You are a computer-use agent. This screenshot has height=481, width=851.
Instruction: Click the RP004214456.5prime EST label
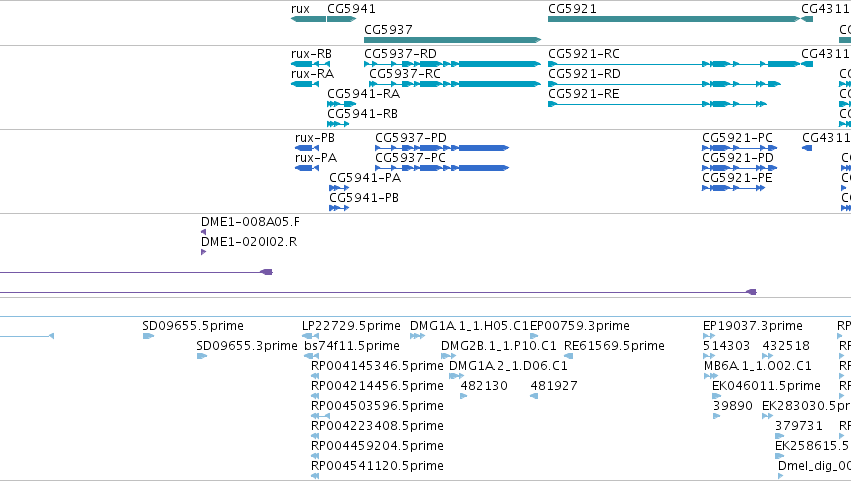(x=377, y=386)
